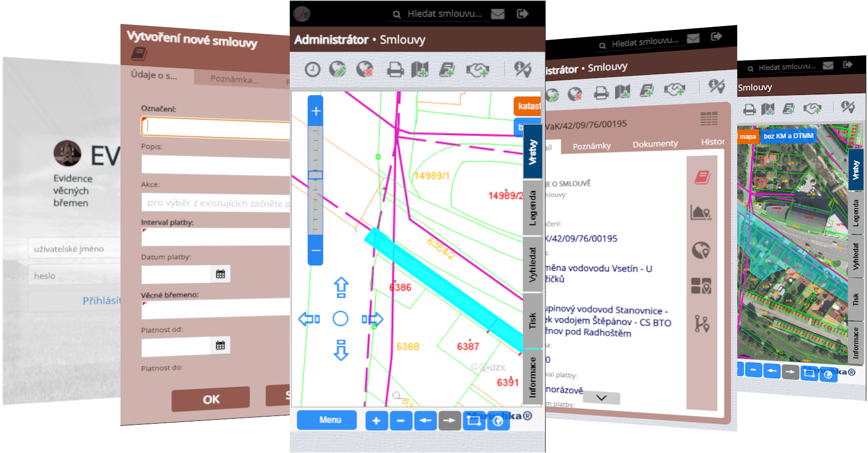This screenshot has width=868, height=453.
Task: Open the Akce selection box in contract form
Action: (216, 203)
